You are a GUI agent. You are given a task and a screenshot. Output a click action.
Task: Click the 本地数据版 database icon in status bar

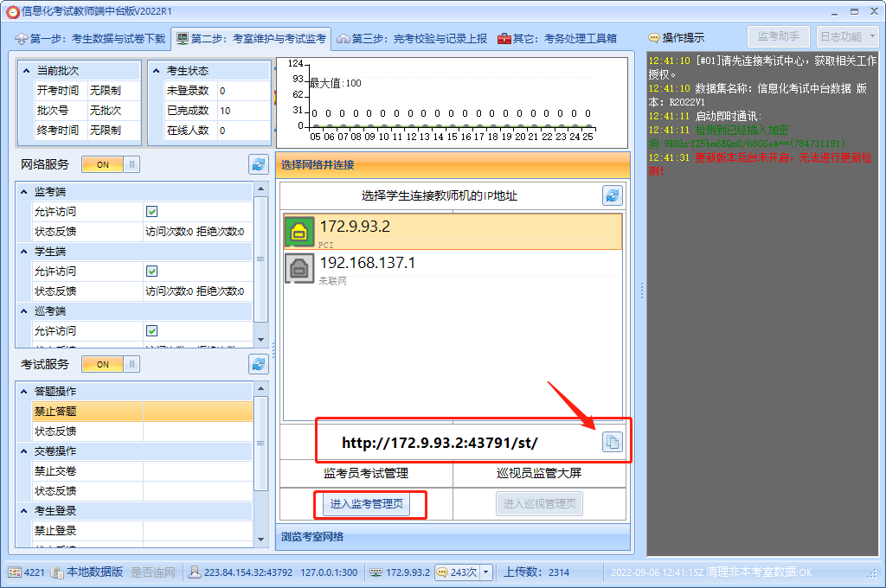[x=57, y=572]
